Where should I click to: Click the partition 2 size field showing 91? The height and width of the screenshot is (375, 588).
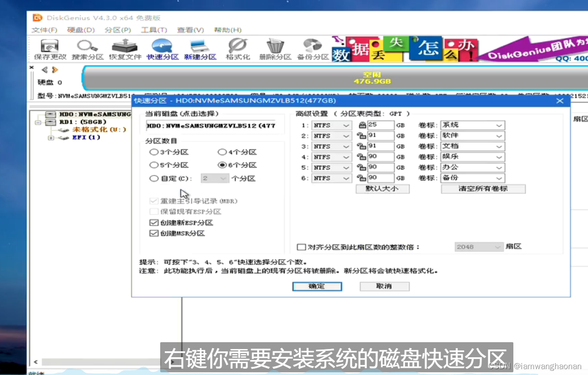(x=381, y=136)
